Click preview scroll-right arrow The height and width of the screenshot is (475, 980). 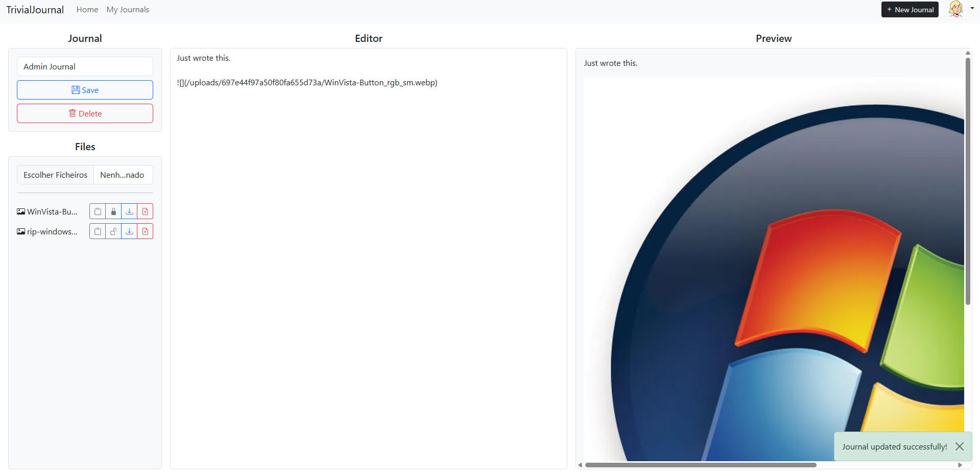pos(960,465)
